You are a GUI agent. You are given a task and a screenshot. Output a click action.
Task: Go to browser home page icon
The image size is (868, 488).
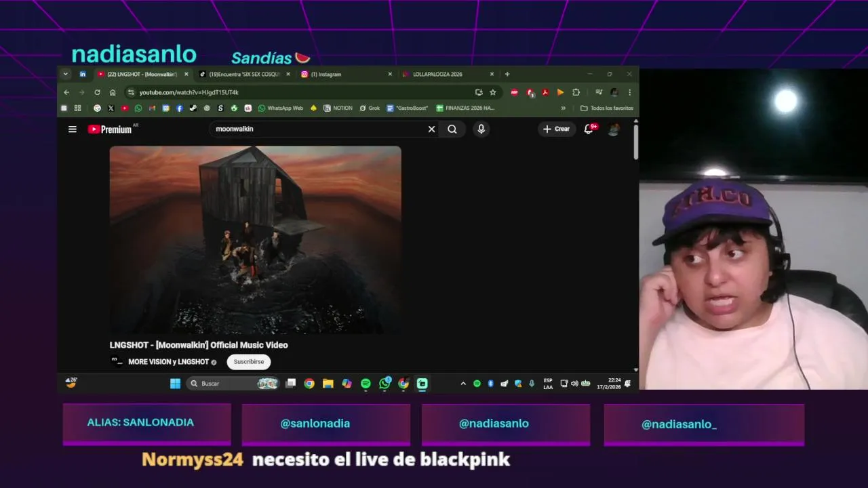click(x=113, y=92)
